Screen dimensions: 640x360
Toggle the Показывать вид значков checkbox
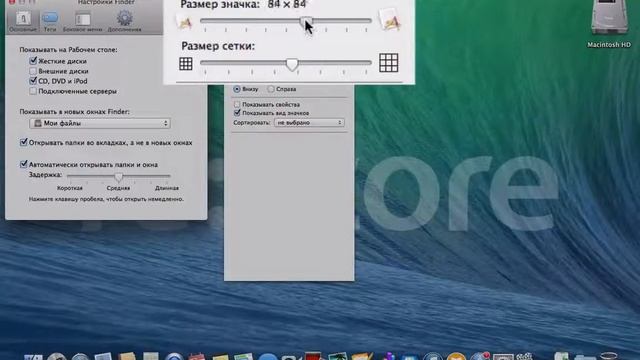click(237, 113)
